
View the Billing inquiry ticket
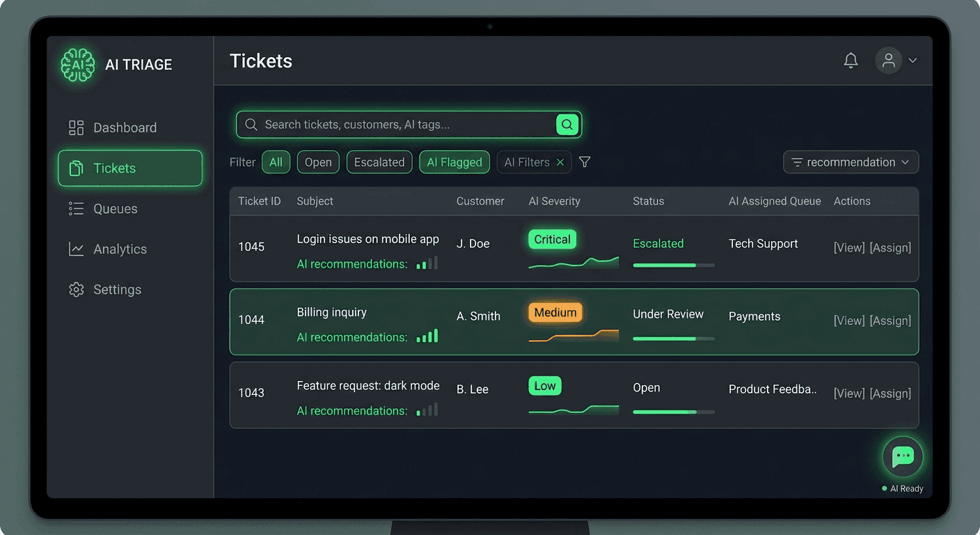(849, 321)
